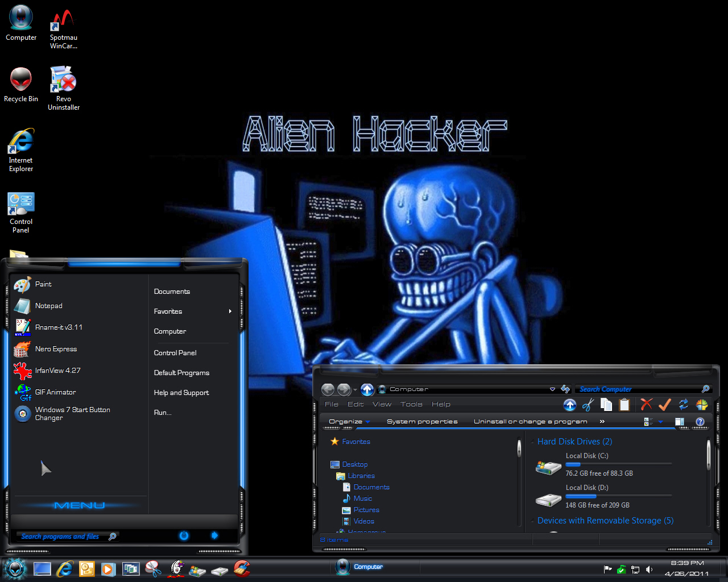This screenshot has width=728, height=582.
Task: Select the Recycle Bin desktop icon
Action: pyautogui.click(x=21, y=84)
